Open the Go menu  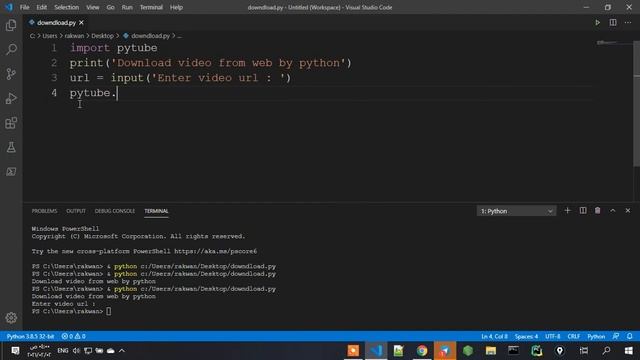pos(111,7)
